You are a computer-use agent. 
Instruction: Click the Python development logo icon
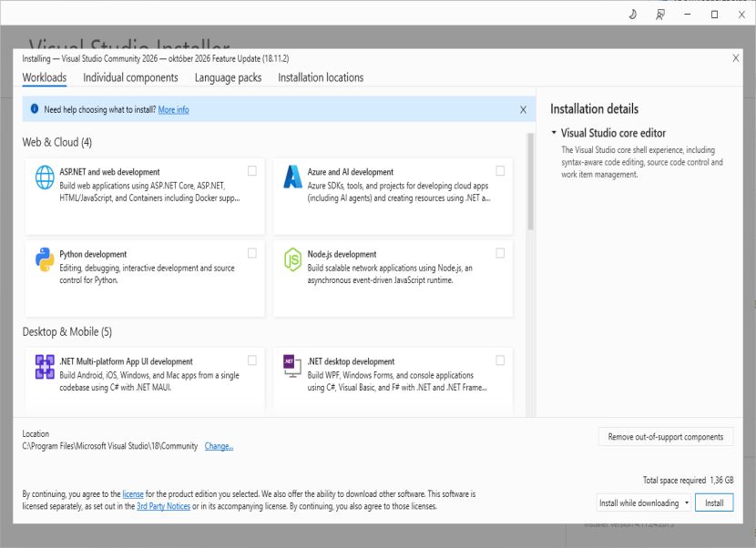tap(45, 259)
